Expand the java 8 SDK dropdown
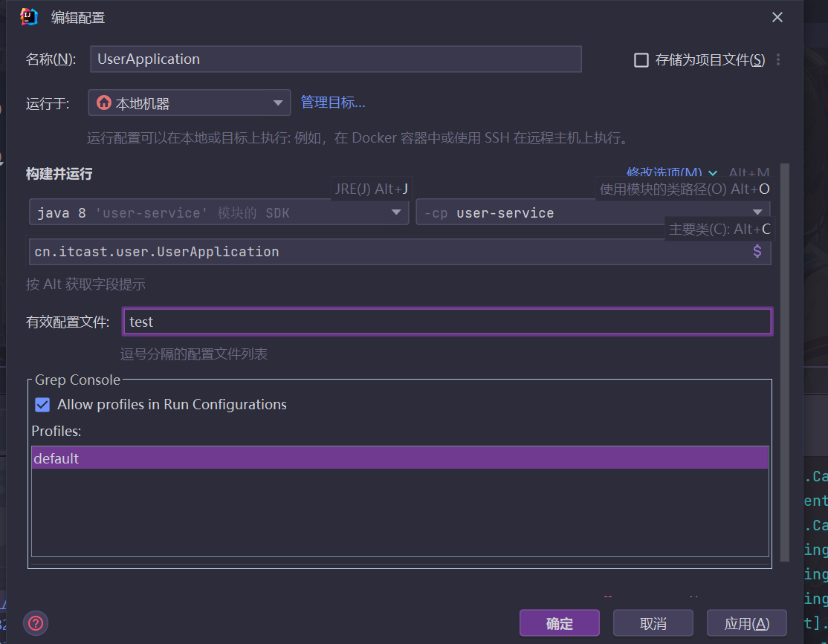 tap(219, 212)
